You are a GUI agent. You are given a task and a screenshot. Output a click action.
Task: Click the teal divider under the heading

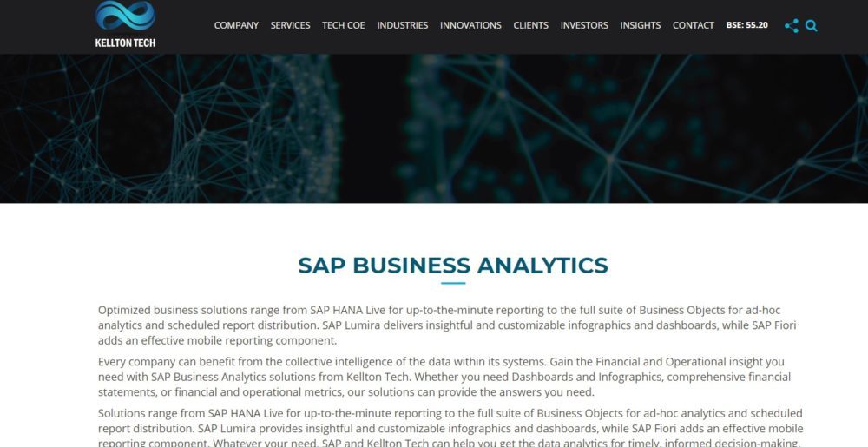pyautogui.click(x=453, y=283)
